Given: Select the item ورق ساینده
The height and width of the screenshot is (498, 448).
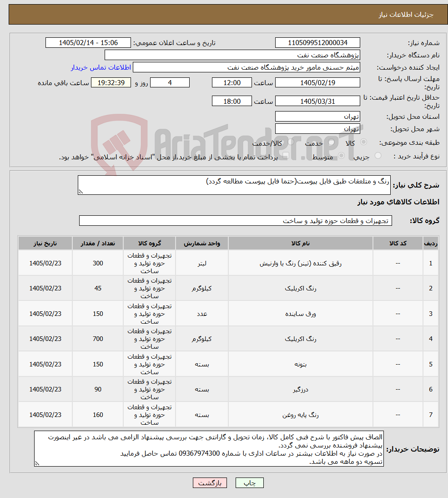Looking at the screenshot, I should pos(301,314).
